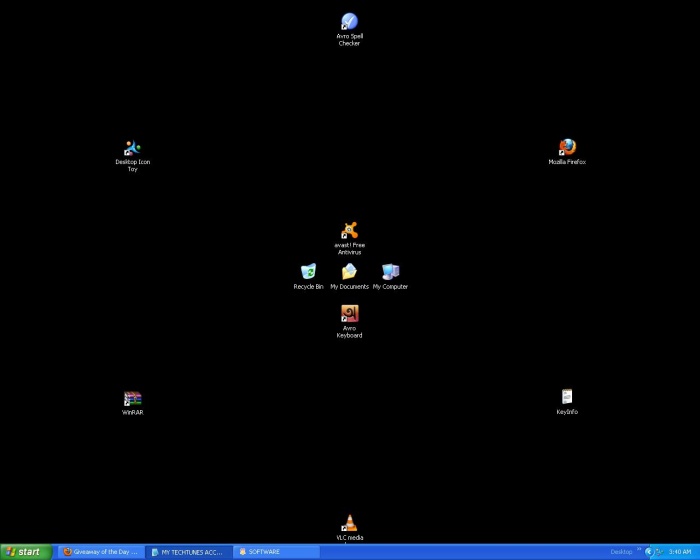Expand the Desktop toolbar chevron
This screenshot has height=560, width=700.
pos(639,549)
